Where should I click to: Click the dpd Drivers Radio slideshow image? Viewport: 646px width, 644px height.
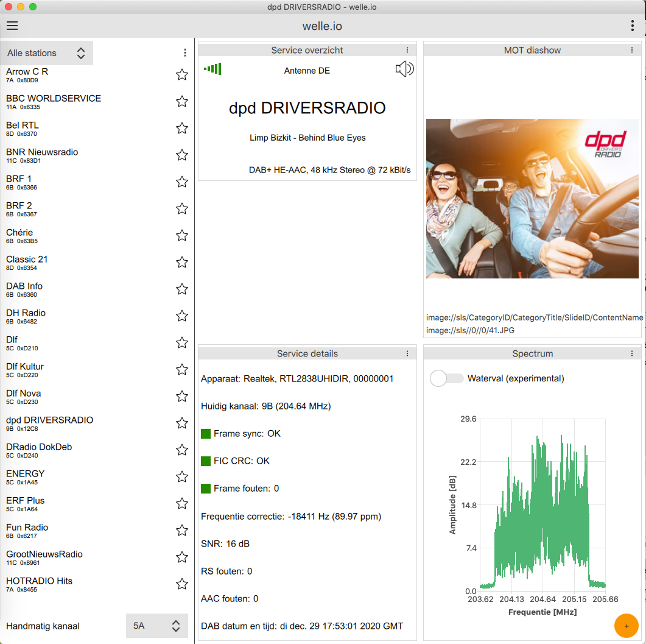(x=532, y=198)
